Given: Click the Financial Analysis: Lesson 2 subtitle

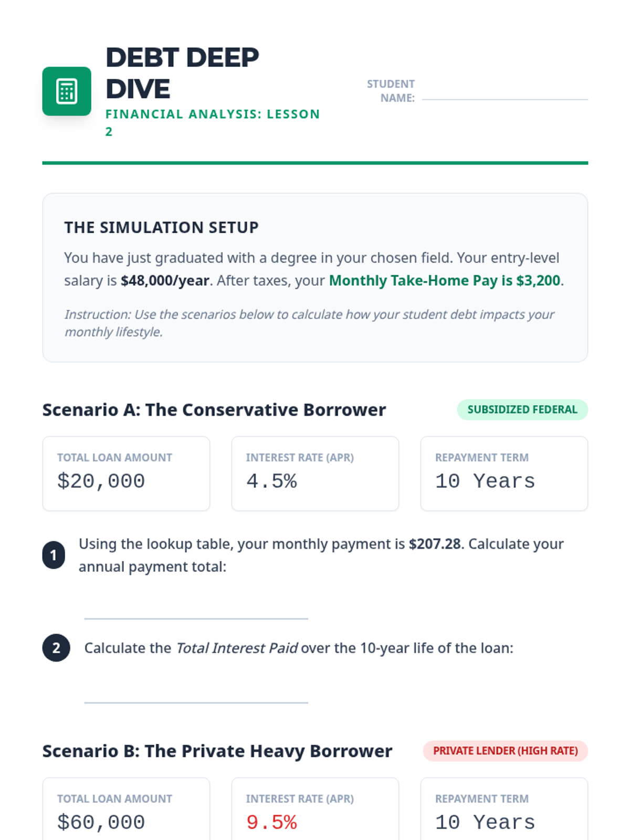Looking at the screenshot, I should tap(212, 114).
